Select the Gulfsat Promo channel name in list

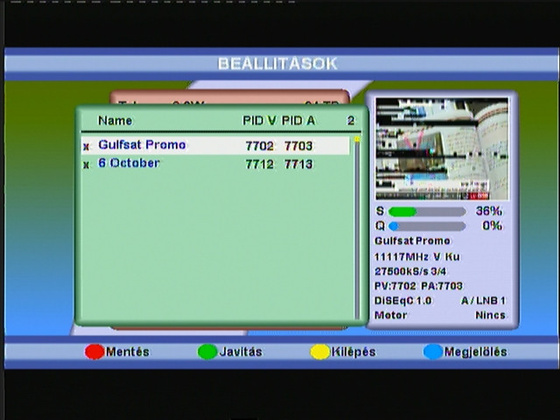pyautogui.click(x=142, y=145)
